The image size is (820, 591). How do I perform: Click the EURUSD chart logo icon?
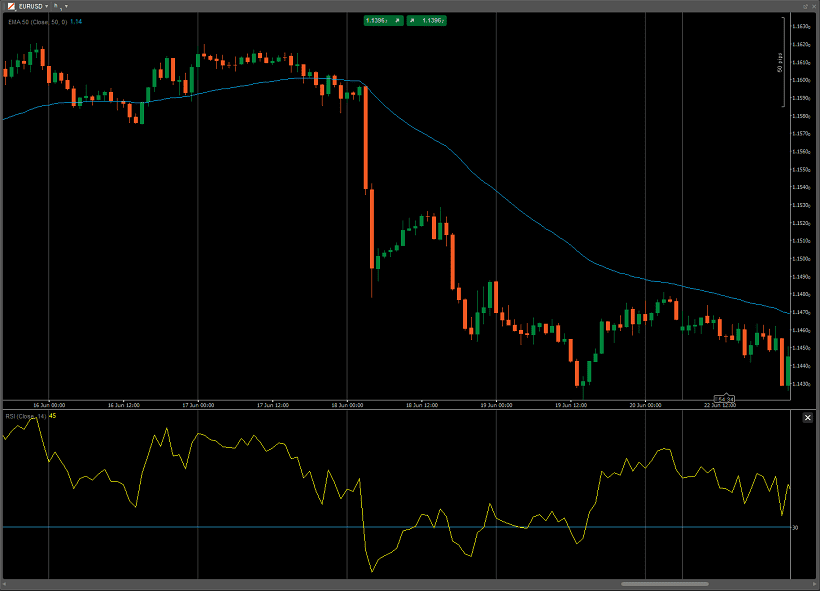(x=11, y=6)
